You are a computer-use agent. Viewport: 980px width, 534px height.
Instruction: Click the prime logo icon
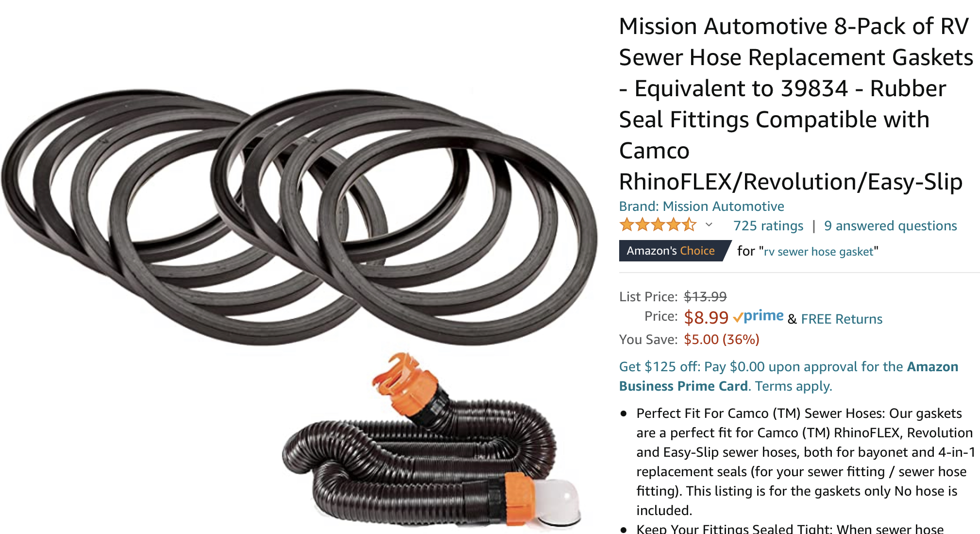[x=758, y=316]
